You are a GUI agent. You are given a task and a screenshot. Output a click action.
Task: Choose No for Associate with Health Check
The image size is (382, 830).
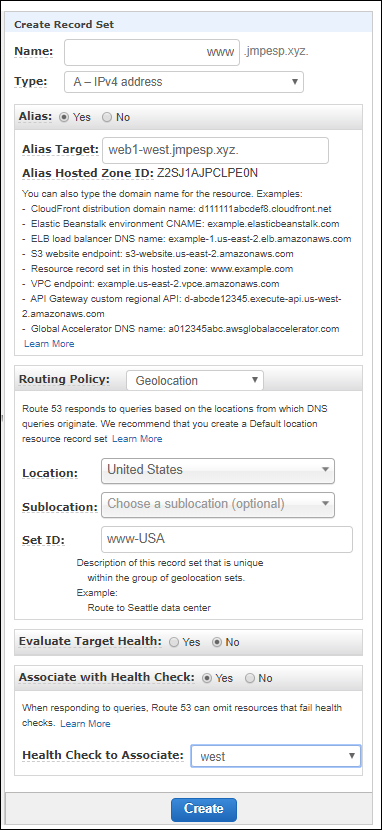point(250,678)
